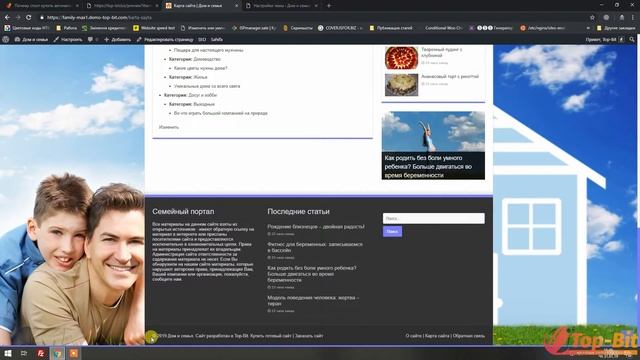Open the 'Работа' bookmark folder
Image resolution: width=640 pixels, height=360 pixels.
67,28
